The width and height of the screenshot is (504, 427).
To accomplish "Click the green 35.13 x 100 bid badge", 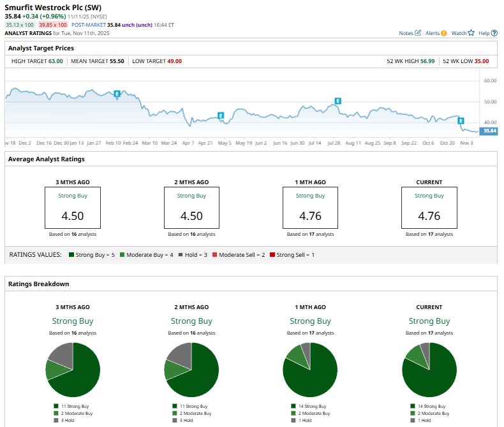I will pos(19,24).
